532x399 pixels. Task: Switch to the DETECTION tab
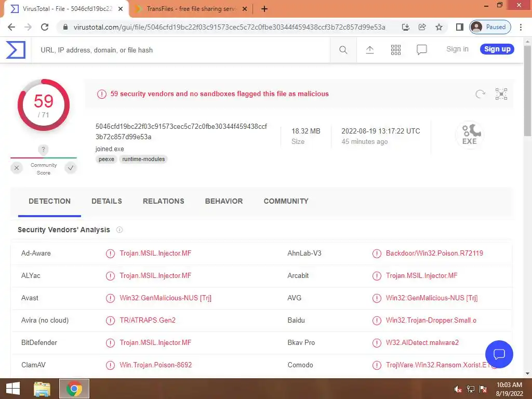coord(49,201)
